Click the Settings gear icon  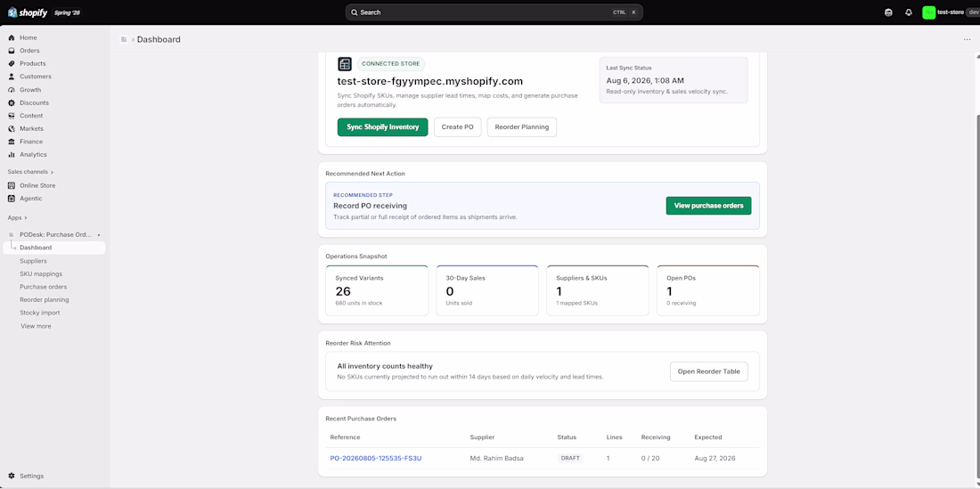click(x=12, y=476)
